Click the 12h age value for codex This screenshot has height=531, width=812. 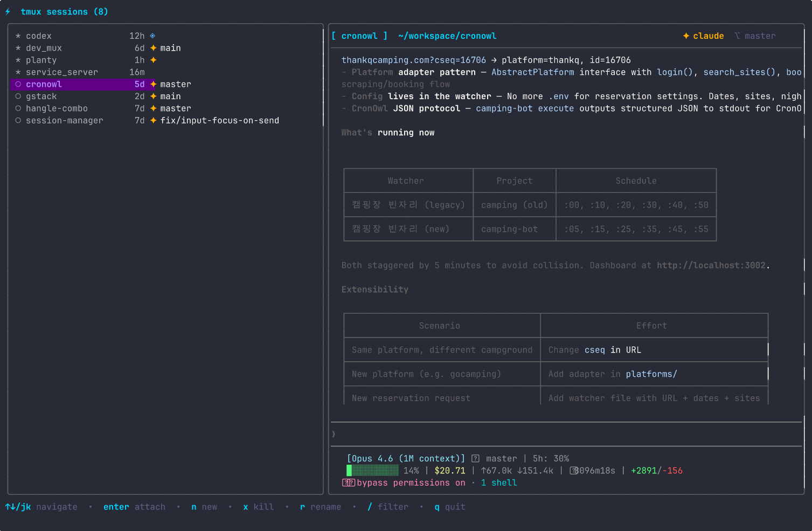tap(137, 36)
